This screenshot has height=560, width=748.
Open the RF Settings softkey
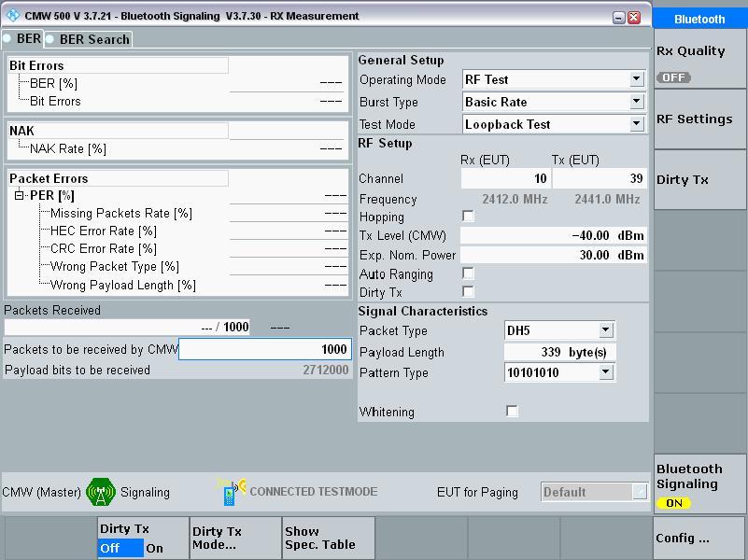tap(699, 119)
